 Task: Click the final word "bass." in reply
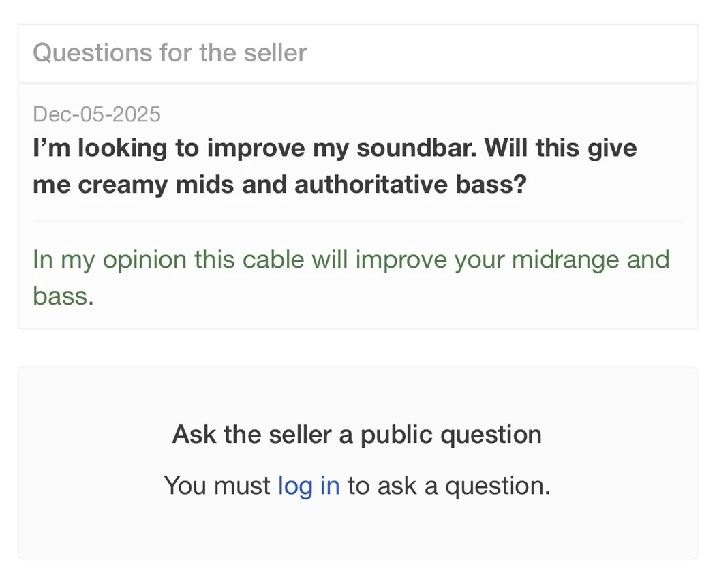63,296
